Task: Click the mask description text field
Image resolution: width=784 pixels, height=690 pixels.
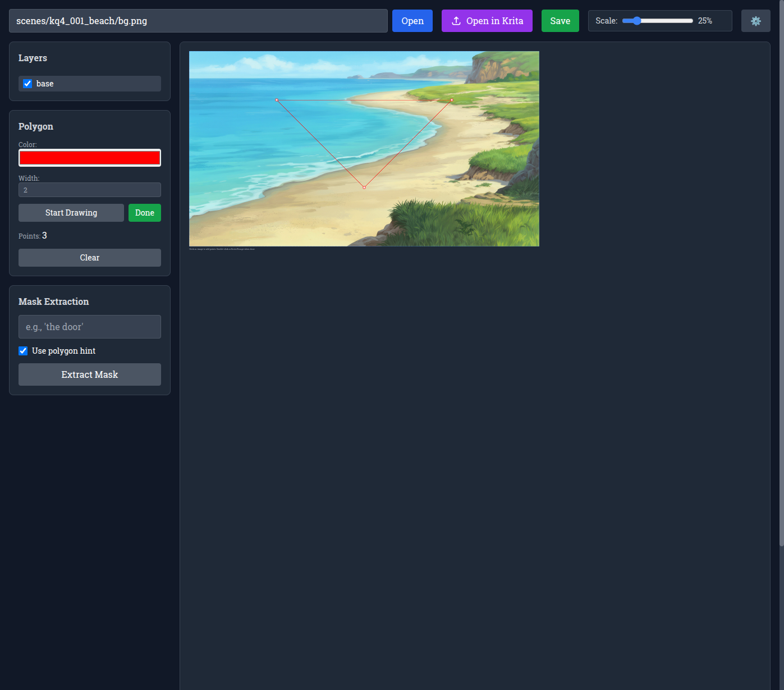Action: pyautogui.click(x=90, y=327)
